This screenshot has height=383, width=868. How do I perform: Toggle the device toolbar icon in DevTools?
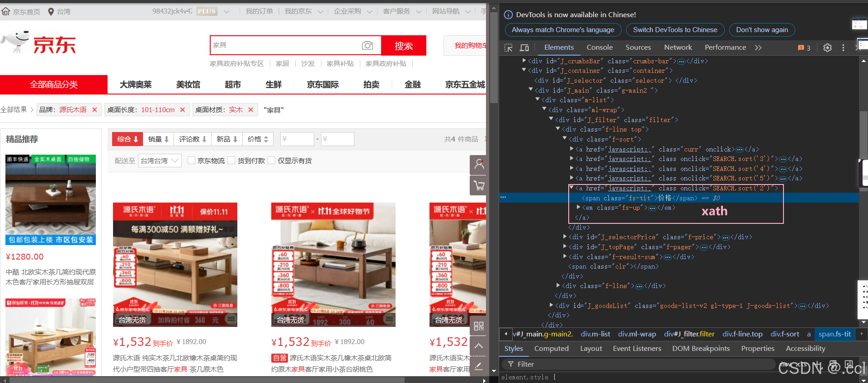tap(524, 47)
